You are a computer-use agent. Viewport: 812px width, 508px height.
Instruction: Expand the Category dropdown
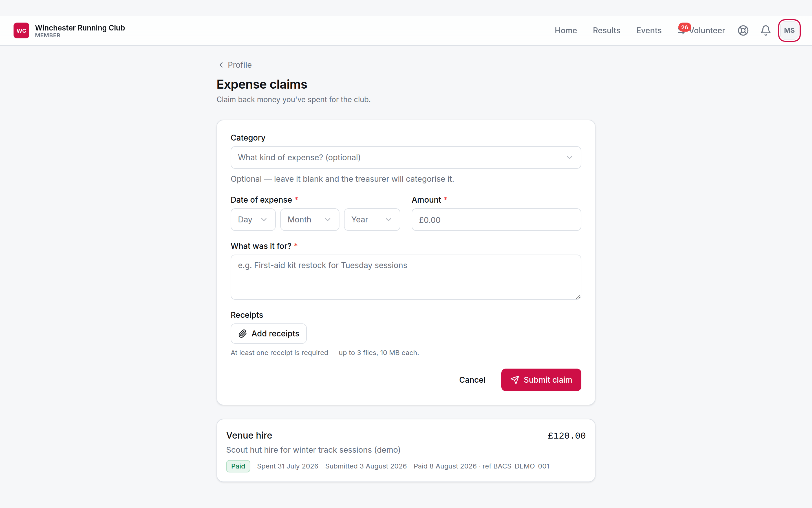(x=406, y=157)
